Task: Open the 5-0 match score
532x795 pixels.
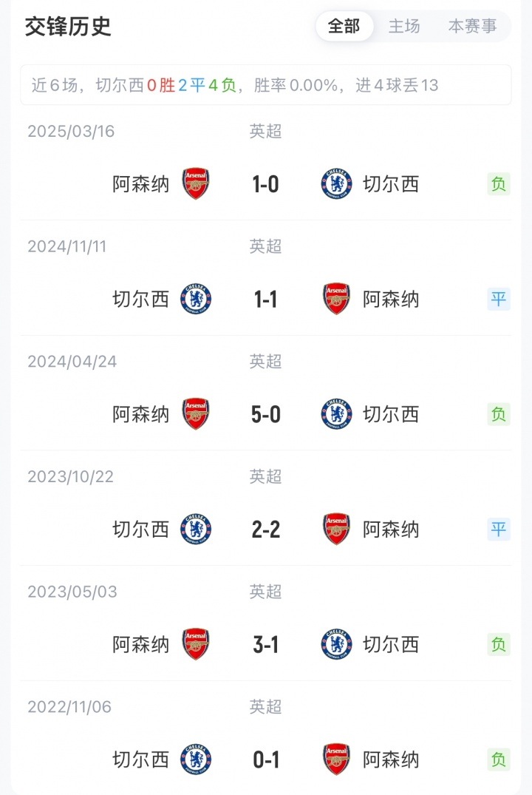Action: 266,415
